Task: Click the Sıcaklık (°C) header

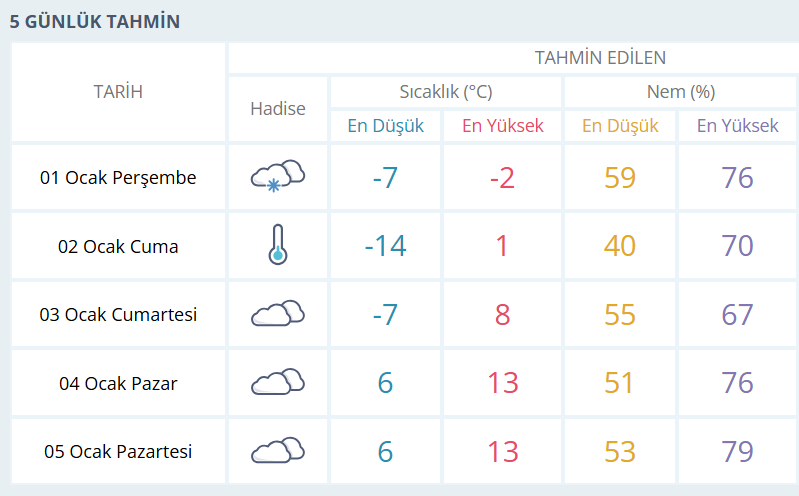Action: click(x=445, y=92)
